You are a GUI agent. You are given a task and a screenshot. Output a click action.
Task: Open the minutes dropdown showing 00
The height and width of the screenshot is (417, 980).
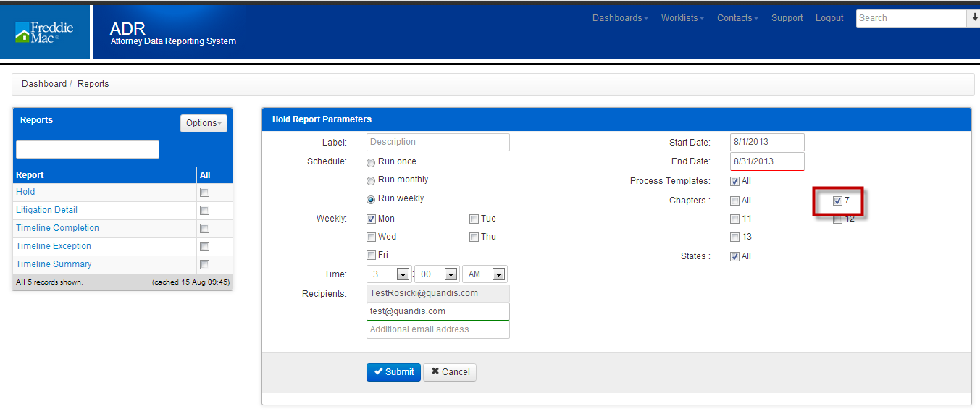tap(437, 274)
